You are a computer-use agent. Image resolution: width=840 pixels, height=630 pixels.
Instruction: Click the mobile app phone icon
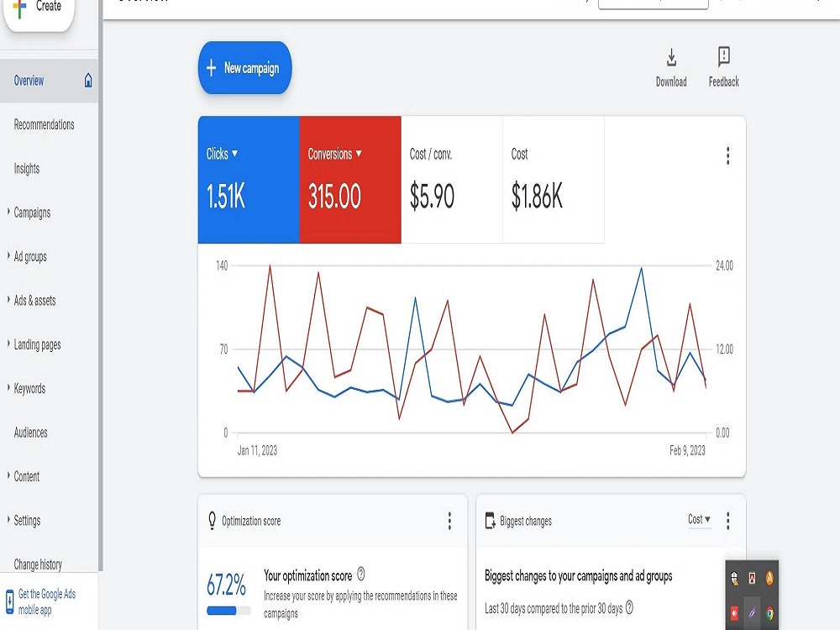(x=9, y=601)
